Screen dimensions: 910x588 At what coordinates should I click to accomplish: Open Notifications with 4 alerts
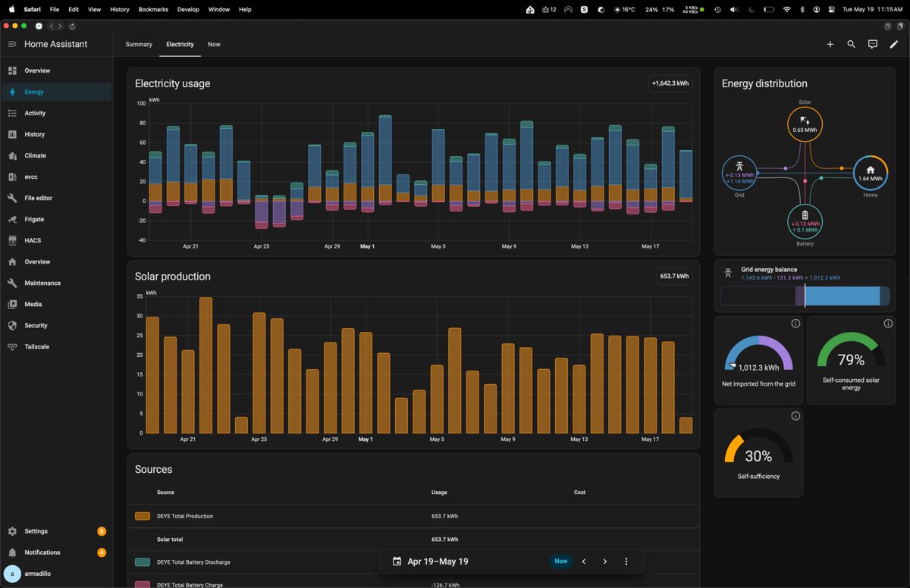point(57,552)
